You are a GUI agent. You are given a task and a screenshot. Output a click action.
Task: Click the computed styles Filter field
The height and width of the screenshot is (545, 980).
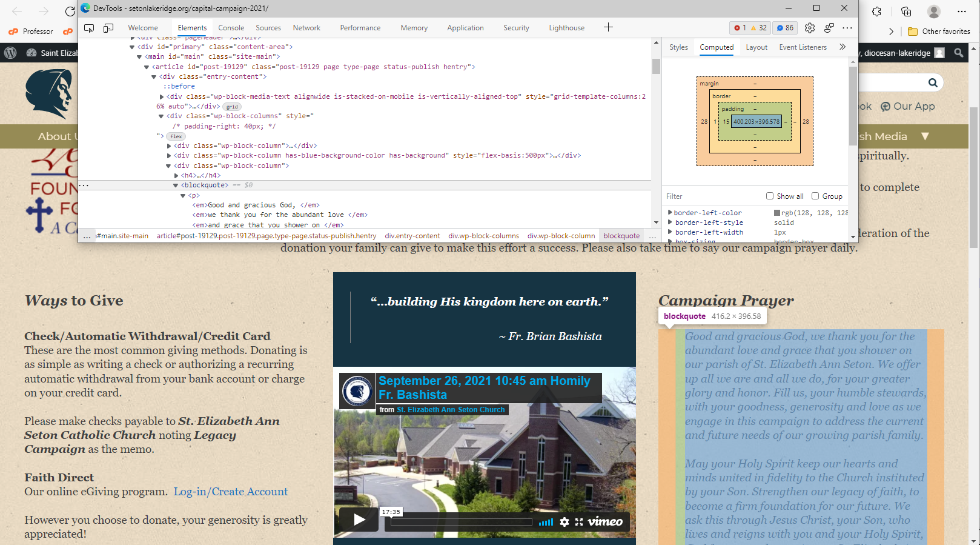[712, 196]
